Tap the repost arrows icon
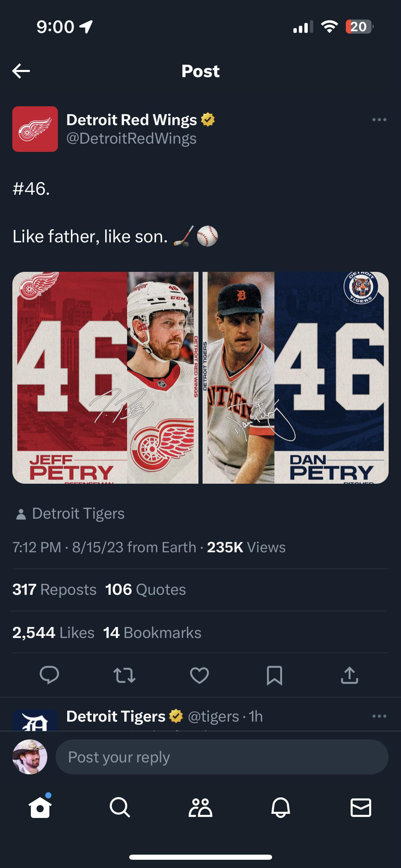Image resolution: width=401 pixels, height=868 pixels. 124,675
